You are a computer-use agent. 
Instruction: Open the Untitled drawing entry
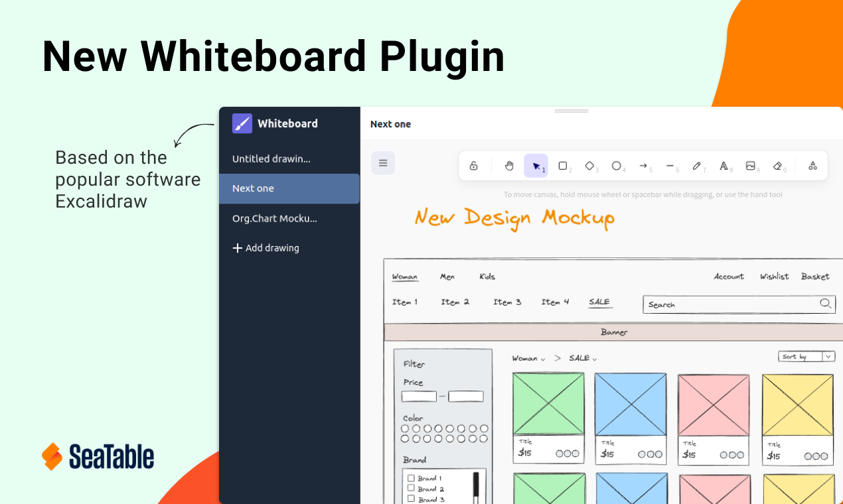pyautogui.click(x=289, y=158)
